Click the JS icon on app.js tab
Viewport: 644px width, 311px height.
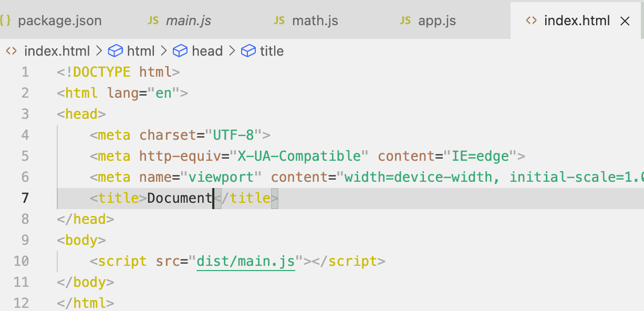pyautogui.click(x=406, y=20)
